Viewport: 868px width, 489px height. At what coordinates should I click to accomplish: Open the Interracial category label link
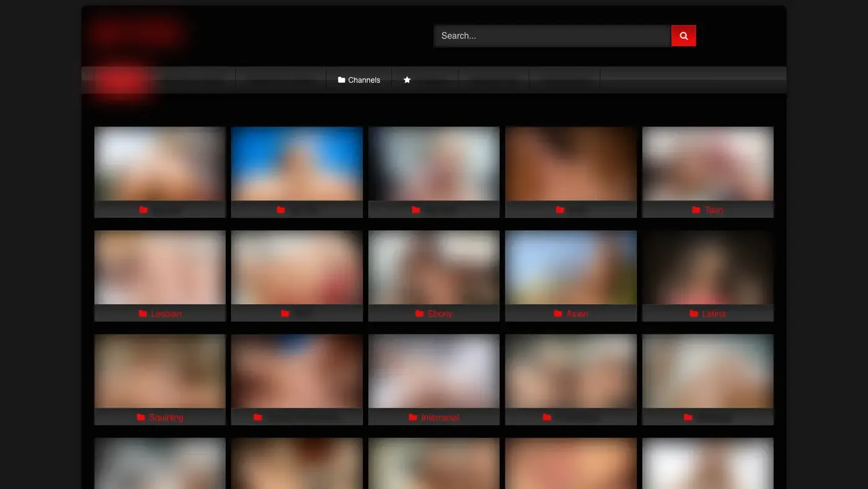tap(440, 418)
